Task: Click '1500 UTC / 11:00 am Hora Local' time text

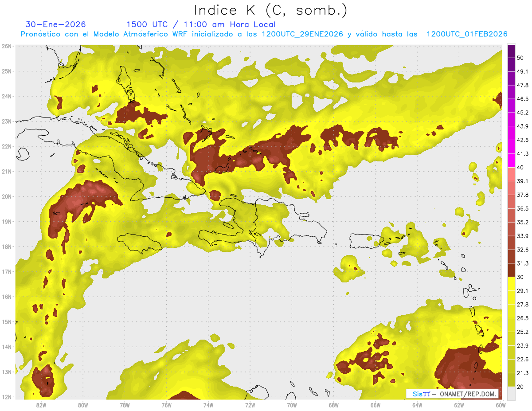Action: pos(201,24)
